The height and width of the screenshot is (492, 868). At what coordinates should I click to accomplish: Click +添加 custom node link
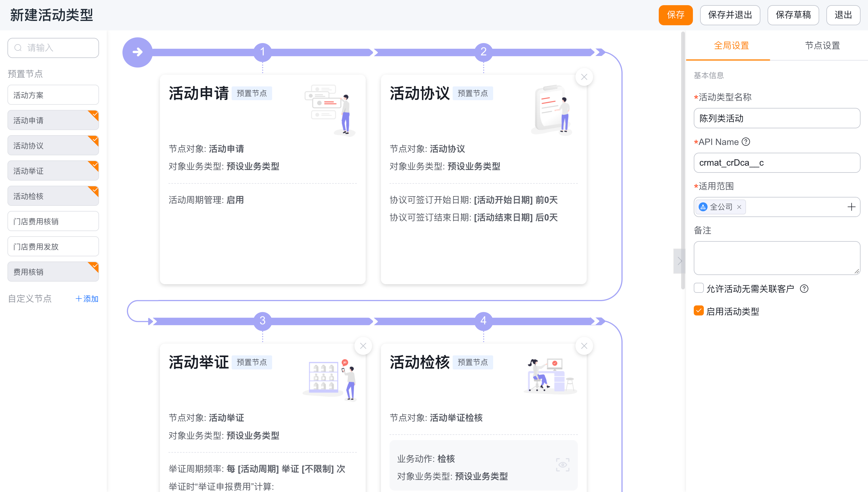coord(87,299)
